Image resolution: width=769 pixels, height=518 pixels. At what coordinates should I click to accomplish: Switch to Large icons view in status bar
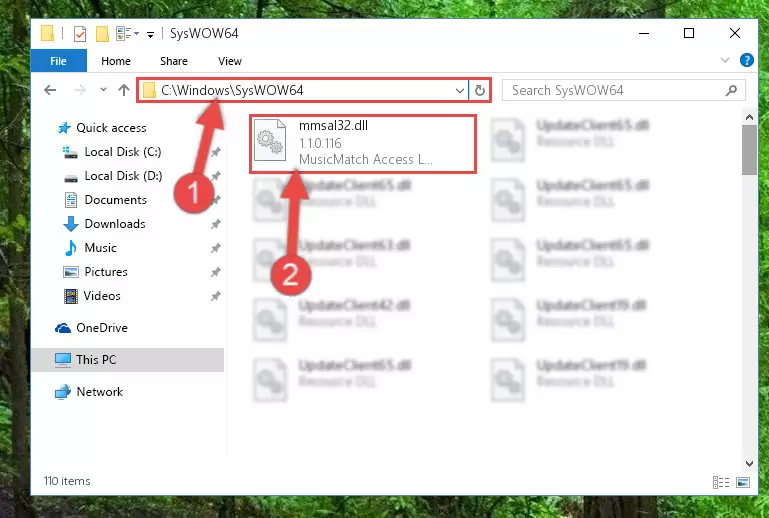pyautogui.click(x=743, y=483)
